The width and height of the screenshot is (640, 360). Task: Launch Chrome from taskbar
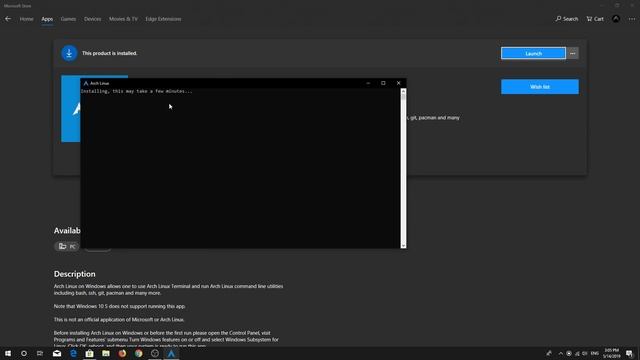138,353
